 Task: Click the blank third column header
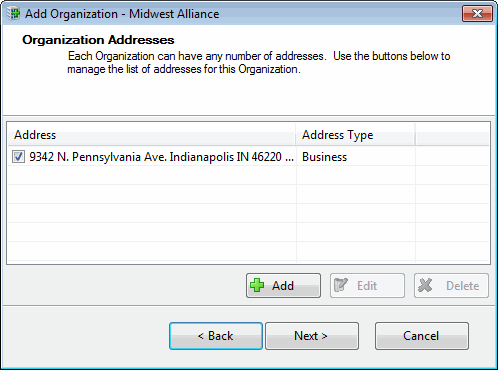(x=452, y=135)
